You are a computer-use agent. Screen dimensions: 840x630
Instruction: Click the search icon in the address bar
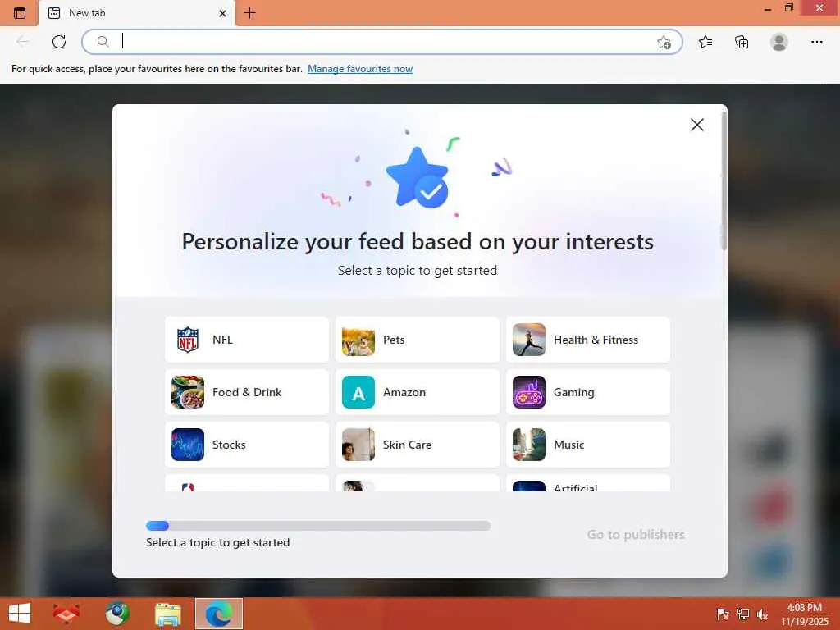coord(103,42)
